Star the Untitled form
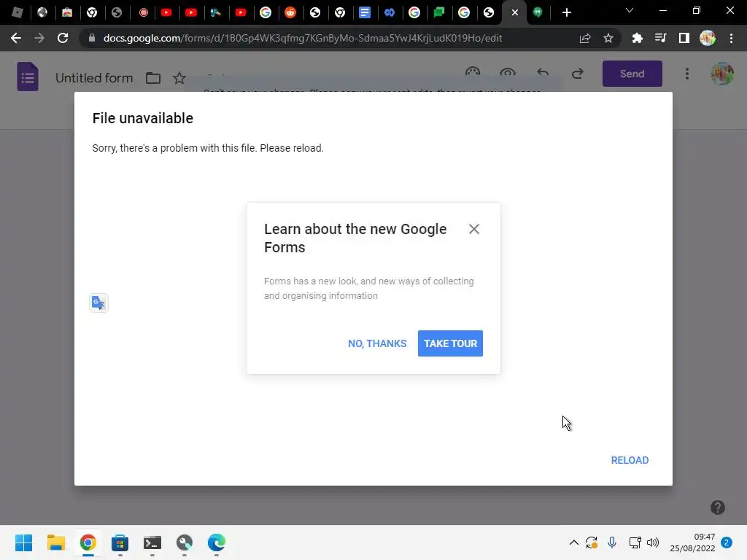 [179, 78]
